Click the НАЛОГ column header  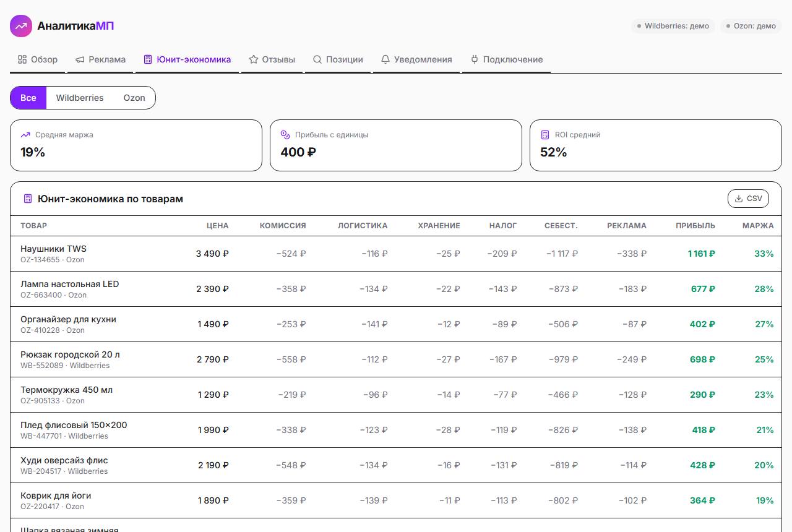(503, 226)
